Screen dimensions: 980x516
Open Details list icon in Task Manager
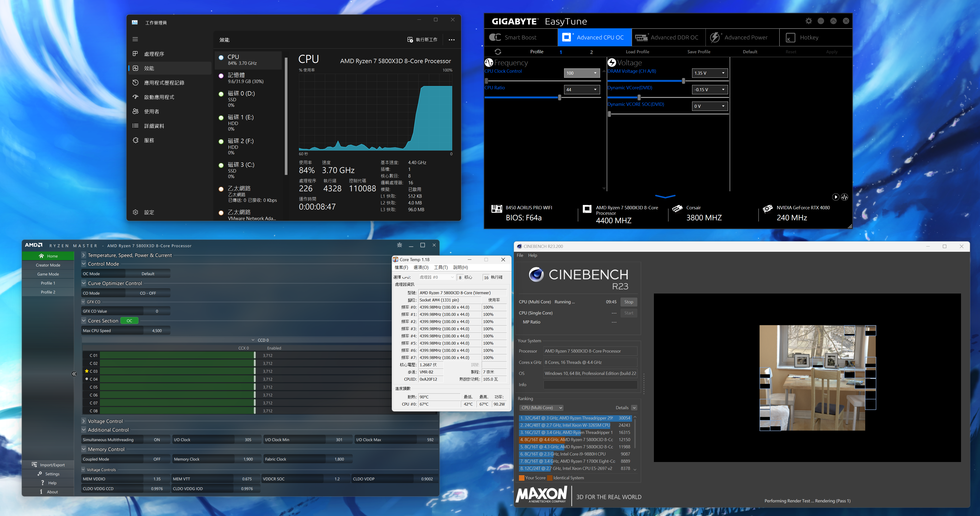135,126
